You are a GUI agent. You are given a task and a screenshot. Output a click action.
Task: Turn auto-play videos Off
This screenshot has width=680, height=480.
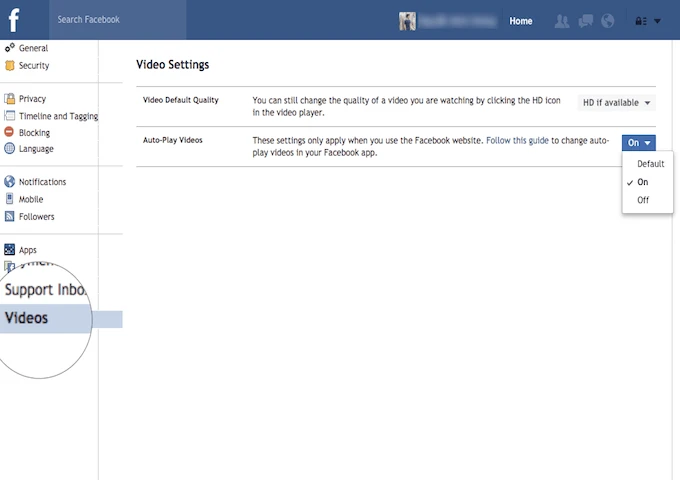[x=643, y=200]
